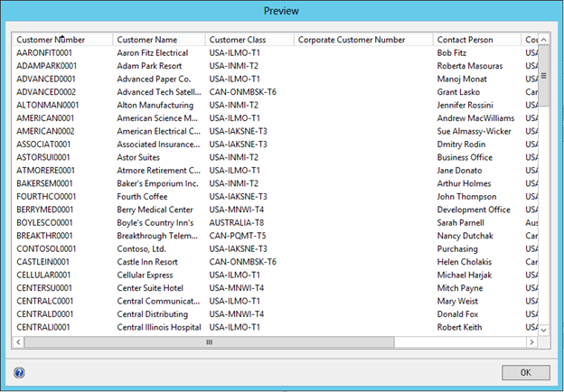Click horizontal scrollbar left arrow

click(18, 342)
